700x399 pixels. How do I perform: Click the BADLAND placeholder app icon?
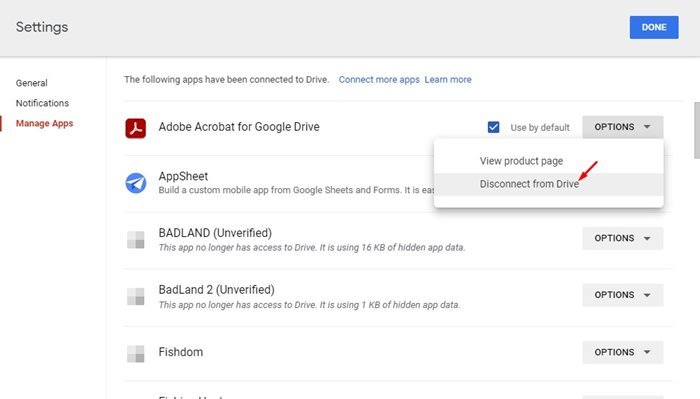(136, 240)
